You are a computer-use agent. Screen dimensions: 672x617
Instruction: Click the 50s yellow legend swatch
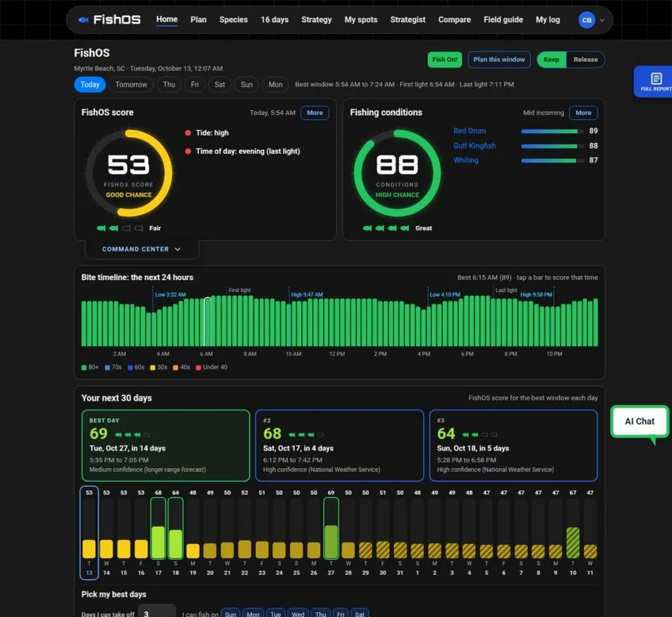(152, 368)
